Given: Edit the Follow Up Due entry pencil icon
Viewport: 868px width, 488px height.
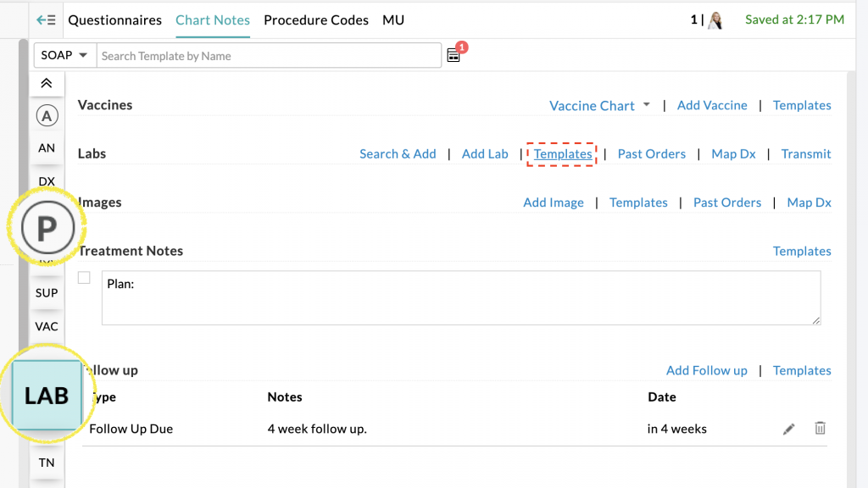Looking at the screenshot, I should [788, 429].
